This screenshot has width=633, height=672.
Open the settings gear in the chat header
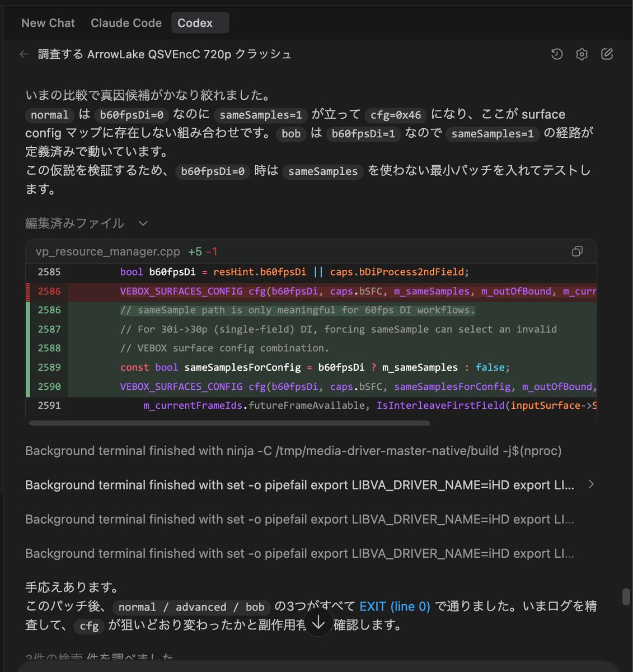click(x=582, y=54)
